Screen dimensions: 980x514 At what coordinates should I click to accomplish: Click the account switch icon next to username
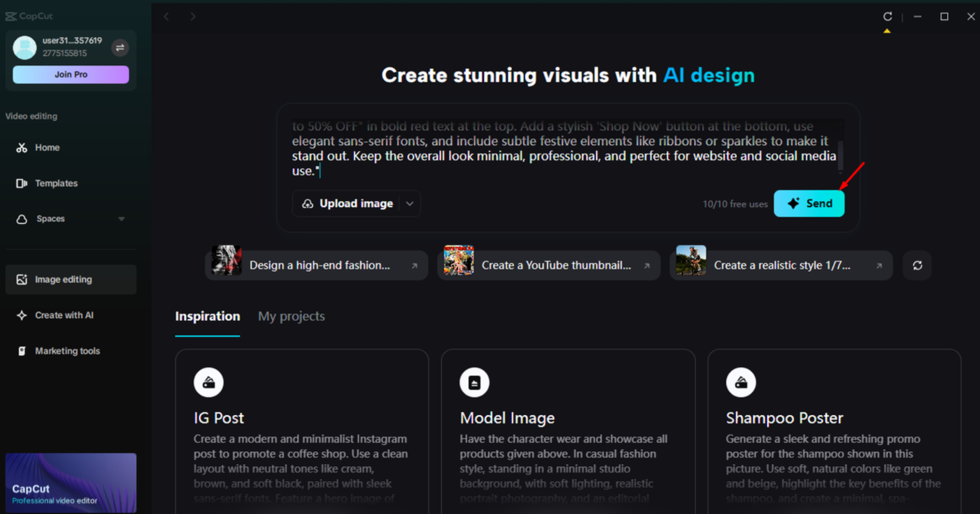tap(120, 47)
